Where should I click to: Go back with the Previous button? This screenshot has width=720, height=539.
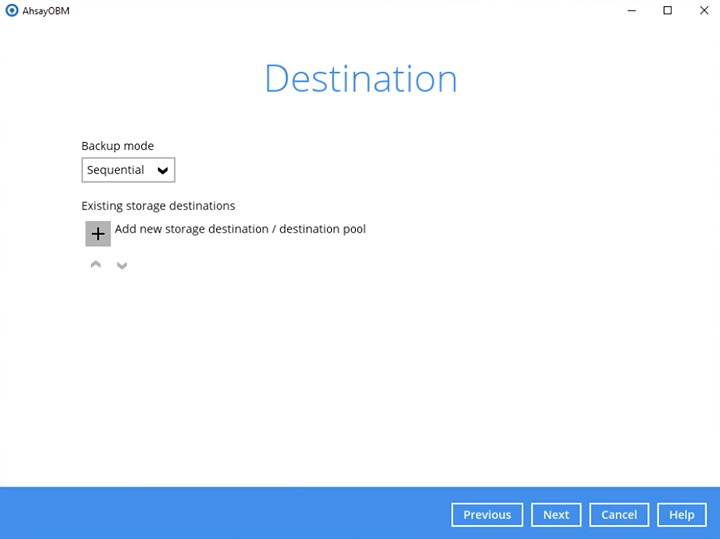pos(487,515)
